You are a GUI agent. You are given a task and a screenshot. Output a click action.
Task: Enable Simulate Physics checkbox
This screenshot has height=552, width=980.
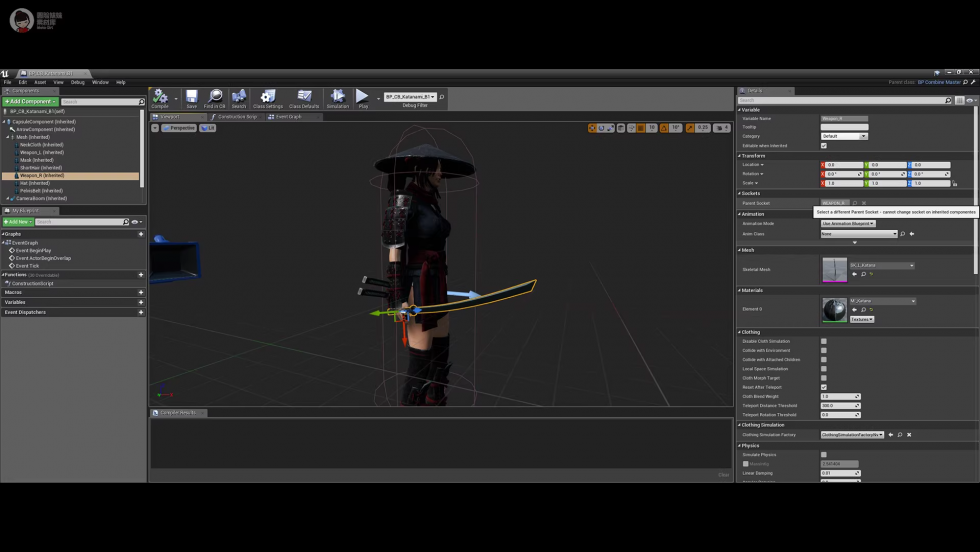pos(824,454)
